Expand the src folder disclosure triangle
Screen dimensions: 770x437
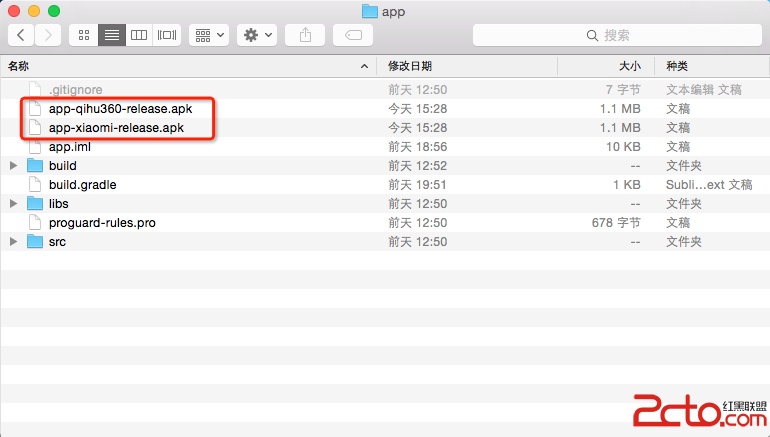pos(14,242)
